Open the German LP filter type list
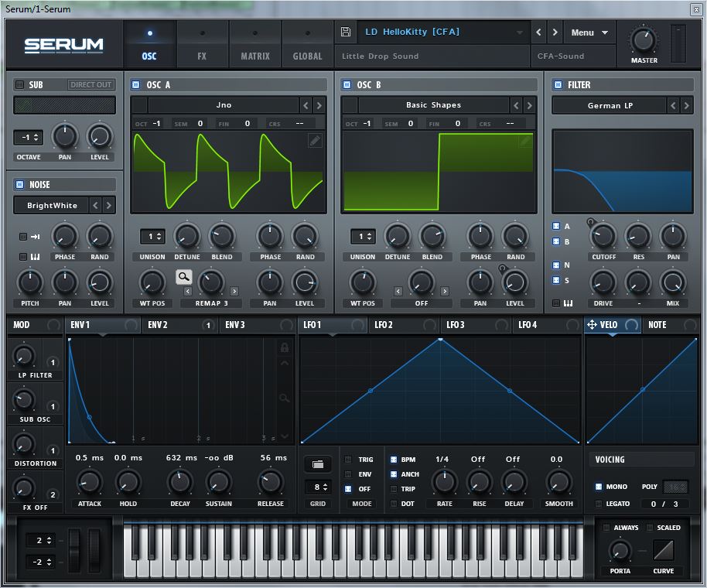The height and width of the screenshot is (588, 707). coord(608,105)
